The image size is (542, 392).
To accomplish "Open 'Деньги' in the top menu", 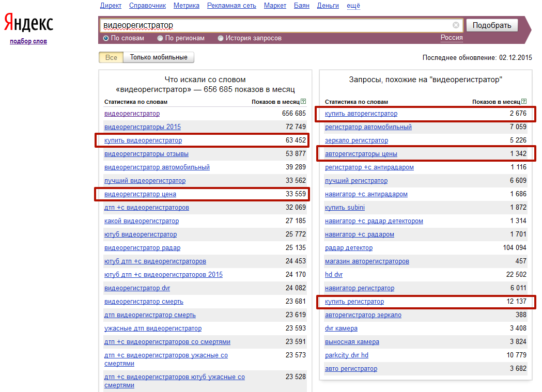I will coord(328,6).
